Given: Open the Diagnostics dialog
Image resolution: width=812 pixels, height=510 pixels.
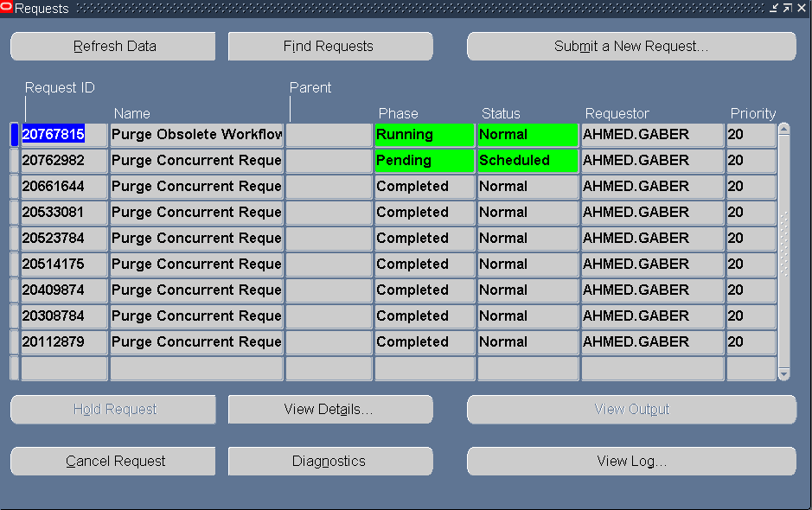Looking at the screenshot, I should coord(329,461).
